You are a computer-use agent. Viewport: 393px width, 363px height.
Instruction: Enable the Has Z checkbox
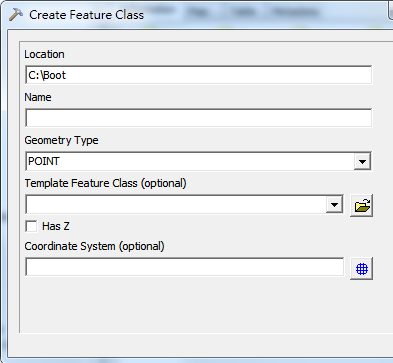point(31,226)
